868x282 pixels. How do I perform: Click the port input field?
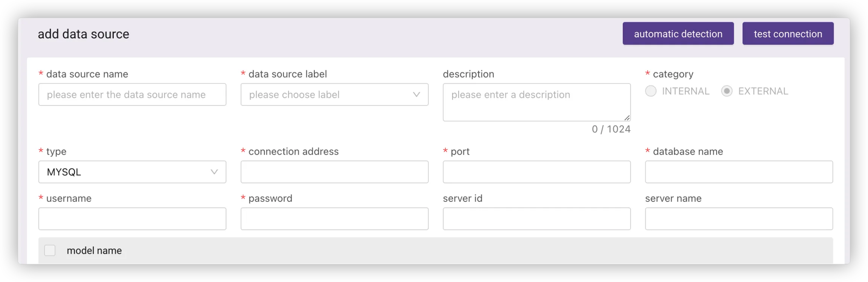(536, 172)
